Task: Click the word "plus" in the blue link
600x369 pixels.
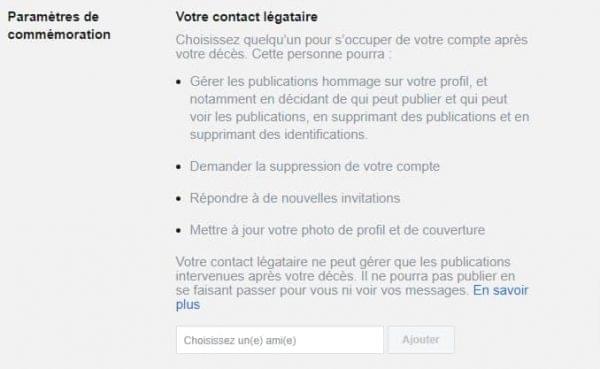Action: 188,305
